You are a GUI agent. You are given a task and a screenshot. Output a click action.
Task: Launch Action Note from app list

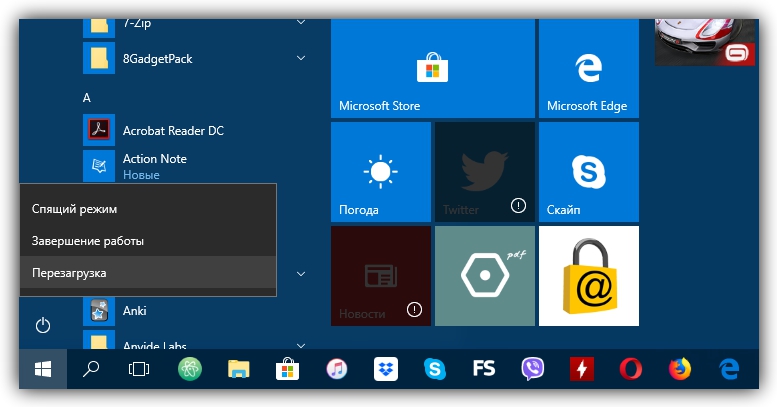(x=154, y=166)
